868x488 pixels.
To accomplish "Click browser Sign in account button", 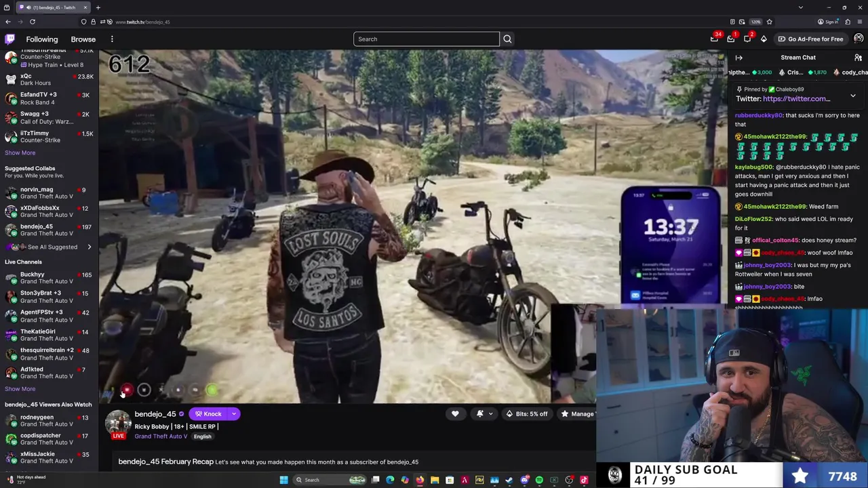I will (x=828, y=22).
